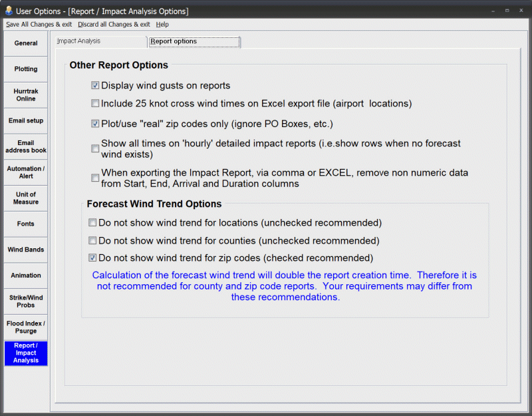Enable Display wind gusts on reports checkbox

[95, 85]
